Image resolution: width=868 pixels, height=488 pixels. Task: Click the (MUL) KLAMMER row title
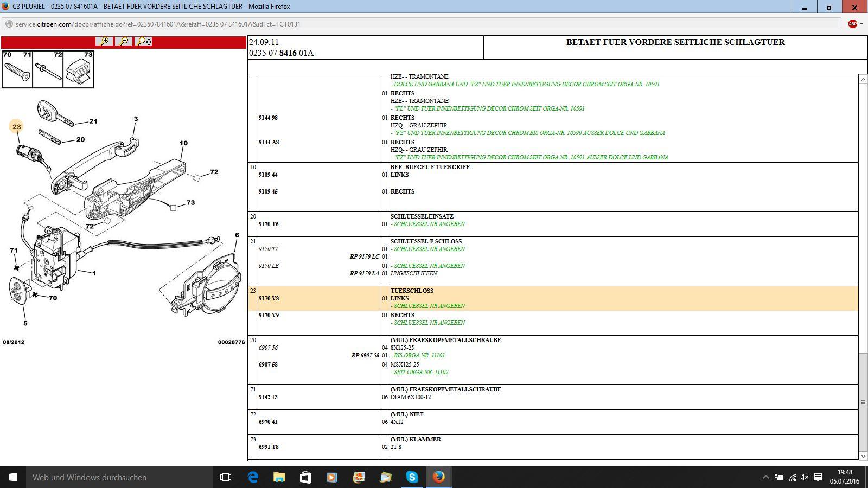[x=416, y=439]
